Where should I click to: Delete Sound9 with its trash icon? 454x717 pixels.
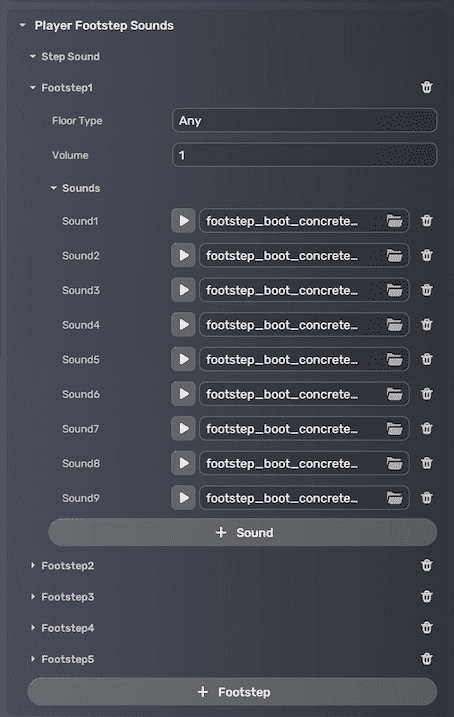(x=427, y=498)
